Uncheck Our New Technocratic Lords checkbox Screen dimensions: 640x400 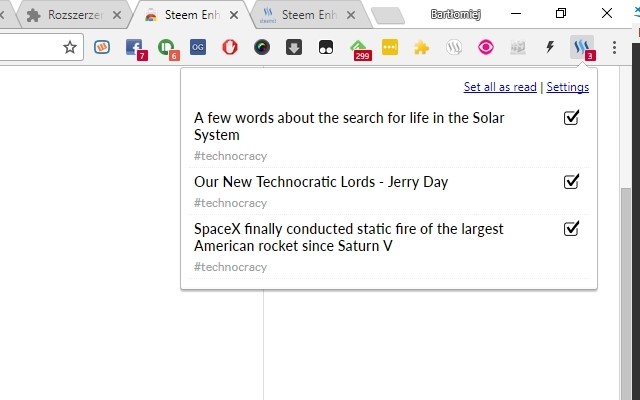coord(572,182)
